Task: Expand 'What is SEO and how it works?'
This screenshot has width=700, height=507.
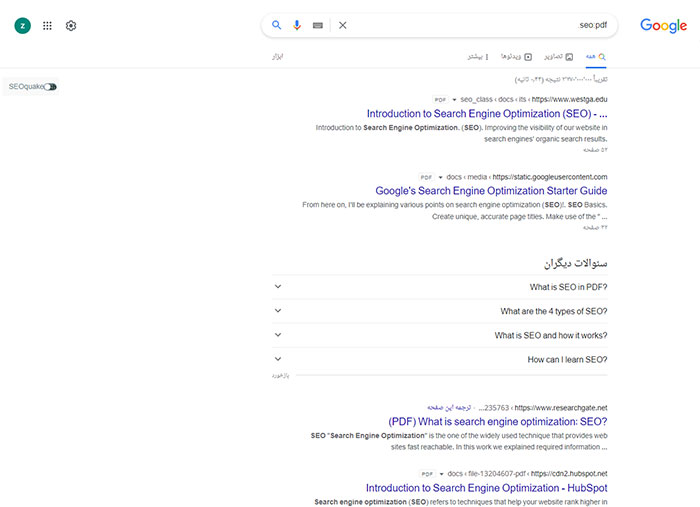Action: 440,335
